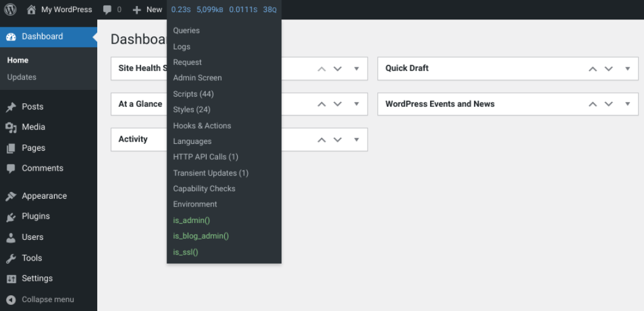Open the comments bubble icon in admin bar
The image size is (644, 311).
click(108, 10)
